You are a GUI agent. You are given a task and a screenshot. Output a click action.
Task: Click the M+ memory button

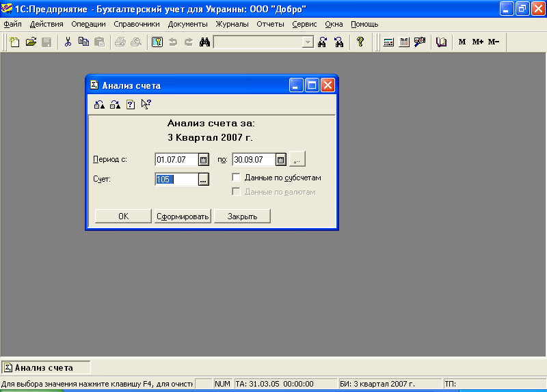478,42
